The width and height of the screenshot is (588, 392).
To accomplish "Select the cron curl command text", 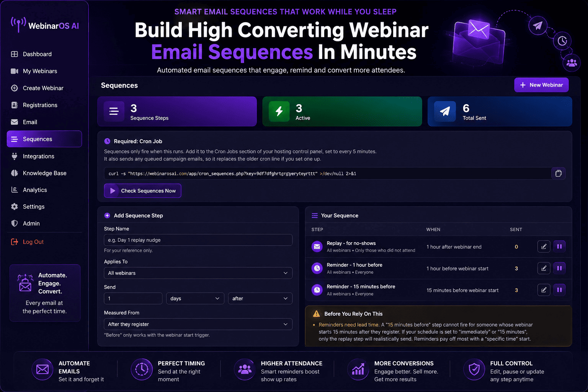I will [232, 174].
